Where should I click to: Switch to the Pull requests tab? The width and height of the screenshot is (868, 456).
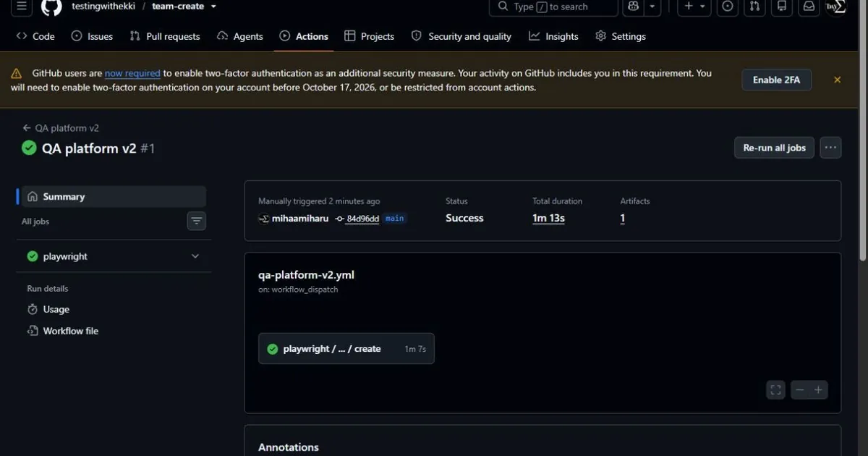(165, 36)
